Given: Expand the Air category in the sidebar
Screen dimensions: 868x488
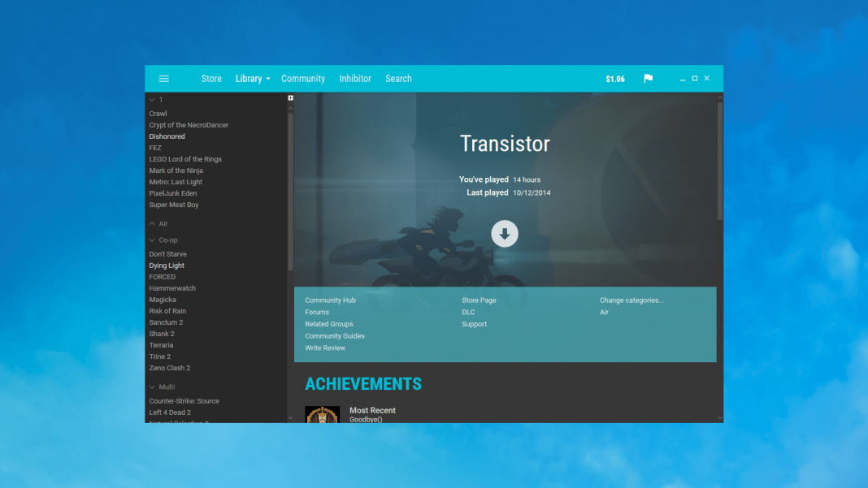Looking at the screenshot, I should (x=152, y=223).
